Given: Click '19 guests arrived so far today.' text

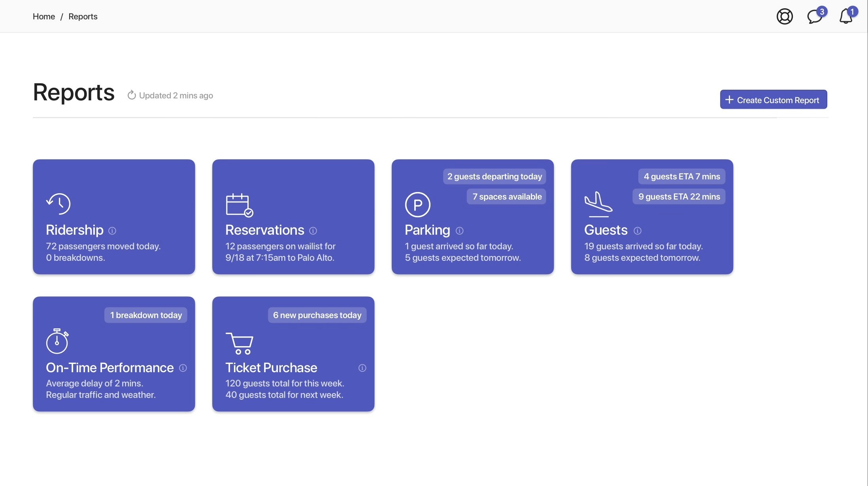Looking at the screenshot, I should coord(643,247).
